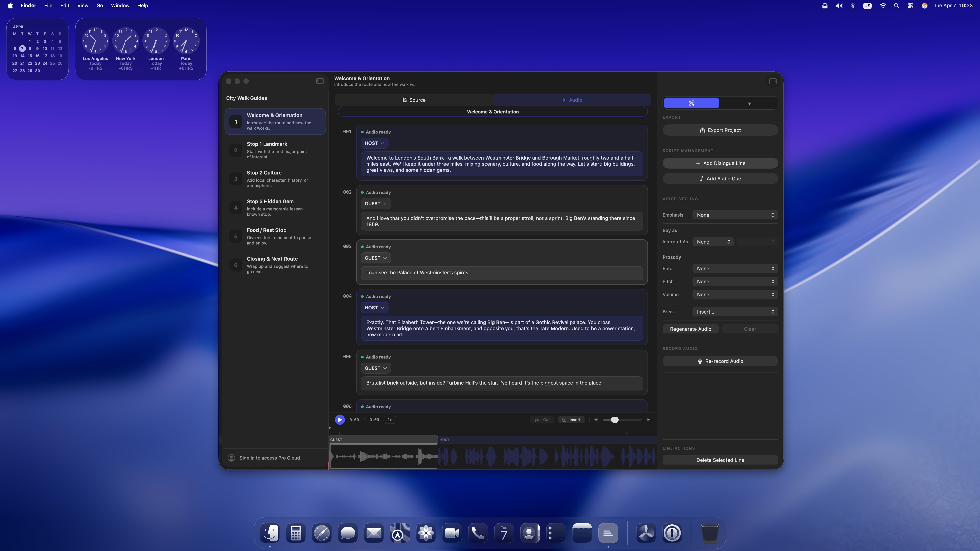Click the profile icon beside Pro Cloud sign-in
Screen dimensions: 980x551
(x=231, y=458)
